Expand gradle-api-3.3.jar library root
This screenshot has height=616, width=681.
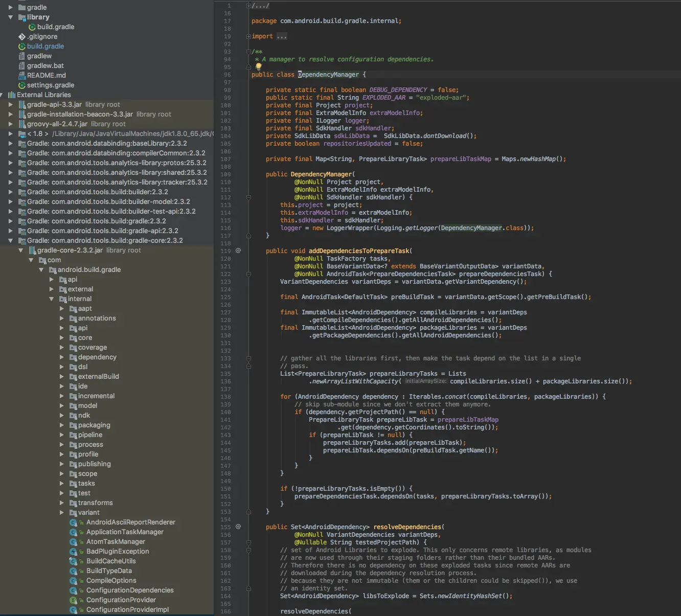coord(11,104)
